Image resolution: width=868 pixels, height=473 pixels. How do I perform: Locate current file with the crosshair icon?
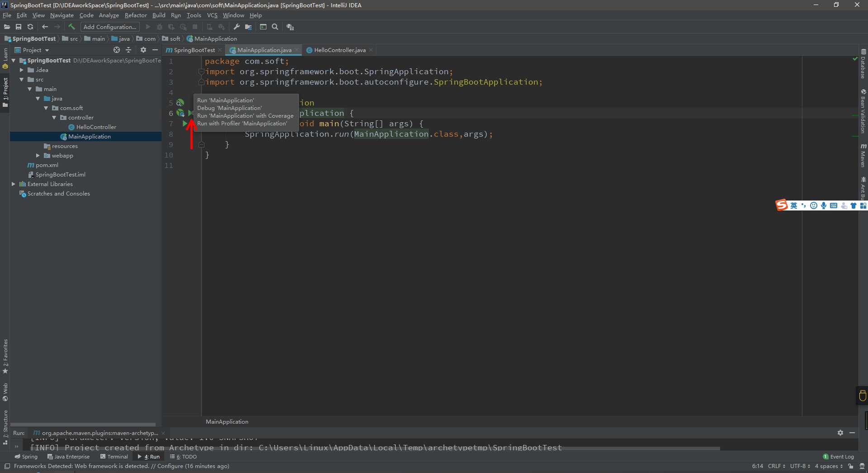pos(117,50)
